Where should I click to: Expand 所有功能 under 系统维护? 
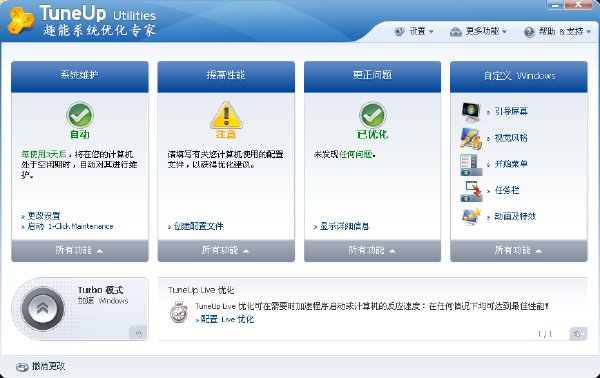coord(80,251)
